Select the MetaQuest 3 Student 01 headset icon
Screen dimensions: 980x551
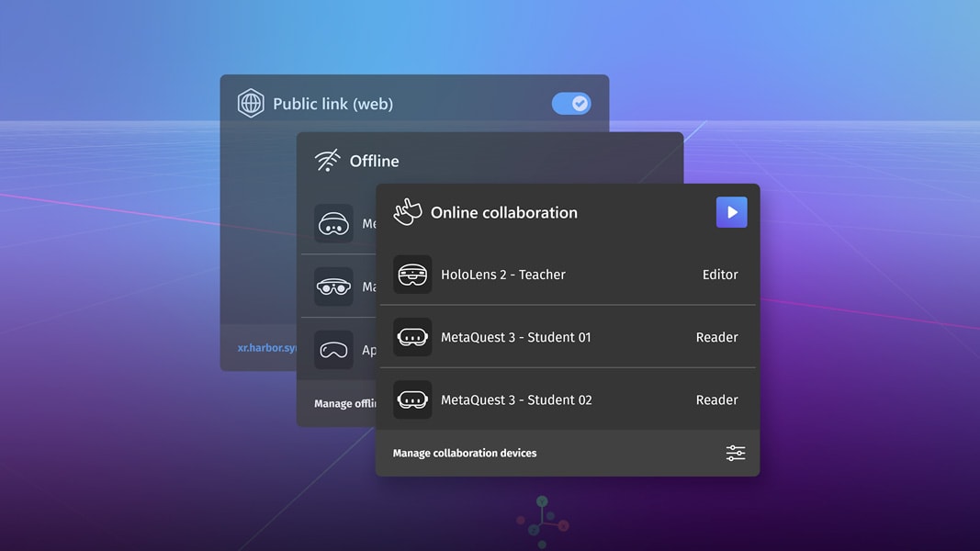pyautogui.click(x=412, y=337)
